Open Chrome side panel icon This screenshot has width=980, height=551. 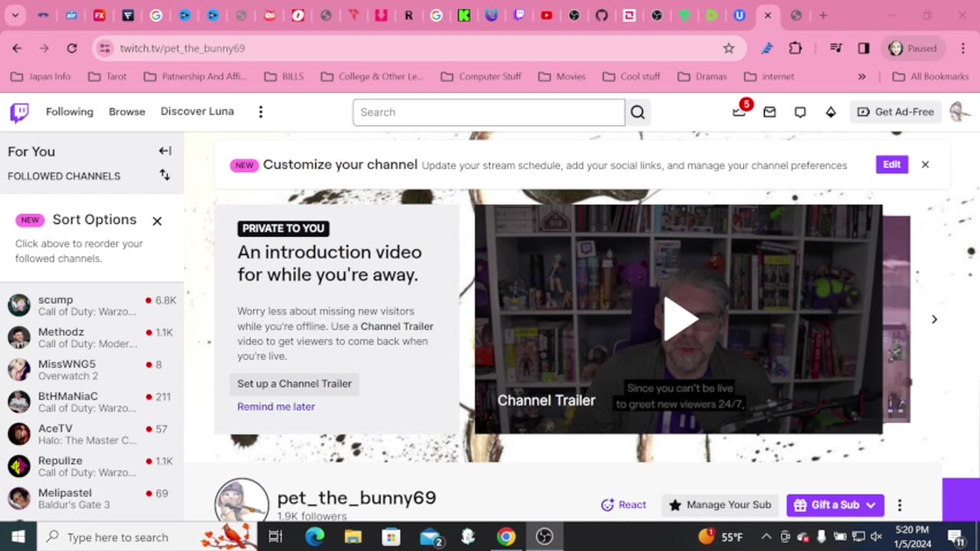pos(864,48)
